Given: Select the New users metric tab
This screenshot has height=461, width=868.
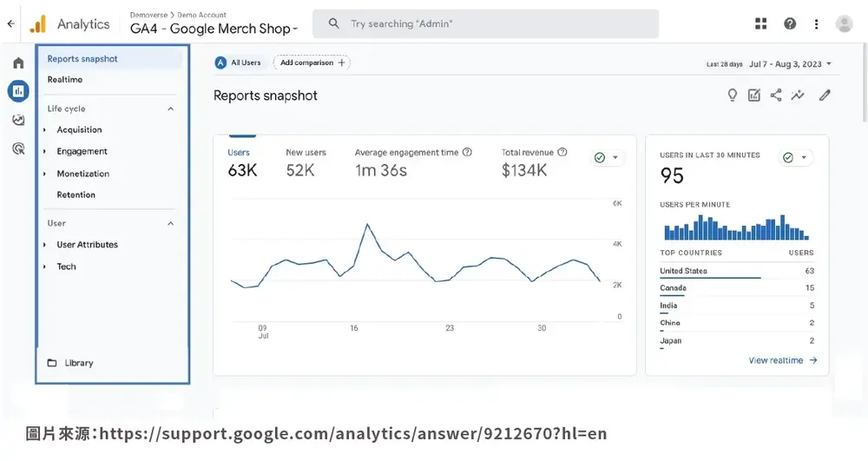Looking at the screenshot, I should pyautogui.click(x=306, y=163).
